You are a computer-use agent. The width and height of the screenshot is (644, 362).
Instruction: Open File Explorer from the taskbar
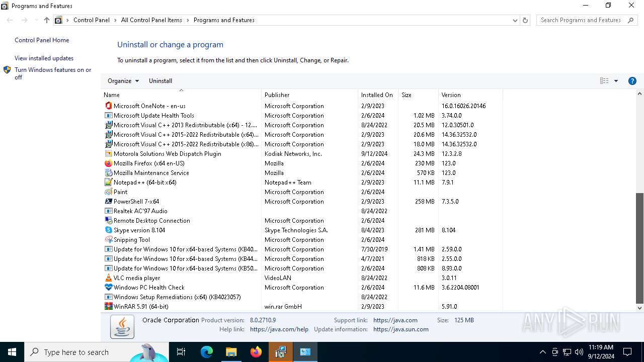tap(231, 352)
